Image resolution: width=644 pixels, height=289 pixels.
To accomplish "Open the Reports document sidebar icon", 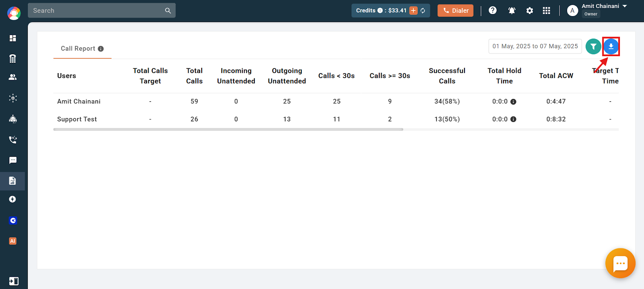I will click(13, 181).
